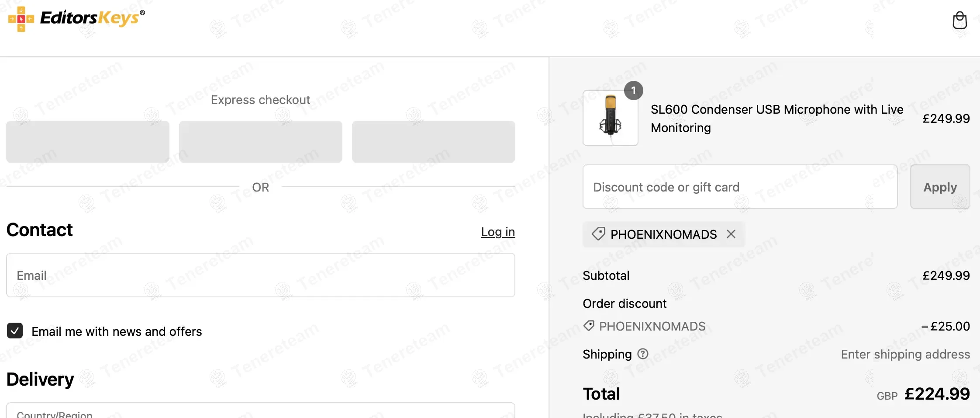The width and height of the screenshot is (980, 418).
Task: Click the tag icon under Order discount
Action: click(x=589, y=326)
